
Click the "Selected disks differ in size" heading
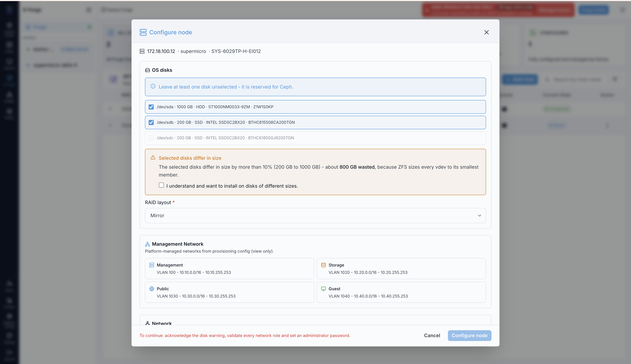190,158
